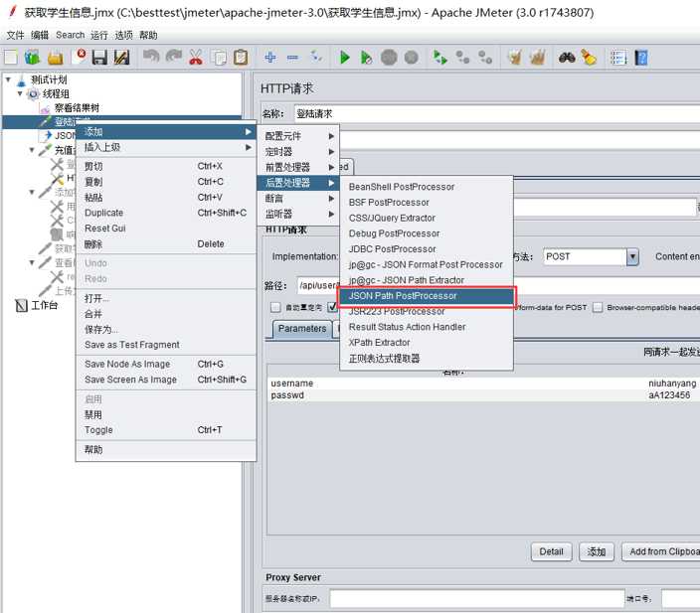Click the Stop test round icon

[x=389, y=58]
